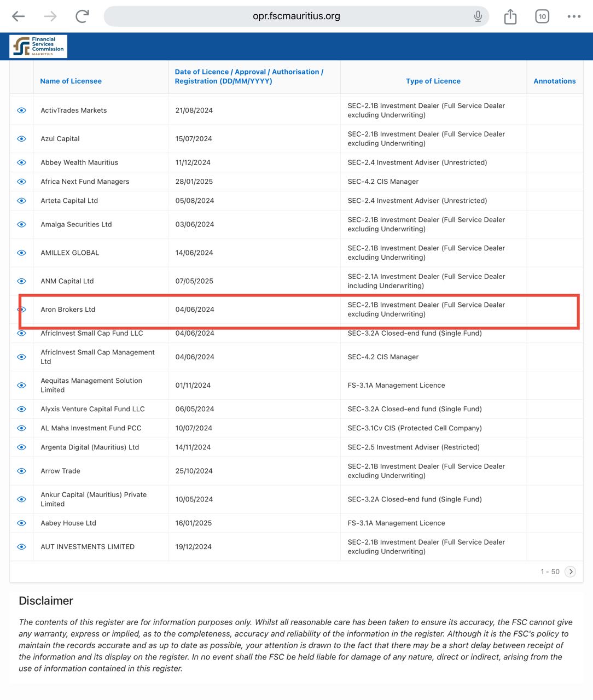593x700 pixels.
Task: Select the Abbey Wealth Mauritius name cell
Action: pos(79,162)
